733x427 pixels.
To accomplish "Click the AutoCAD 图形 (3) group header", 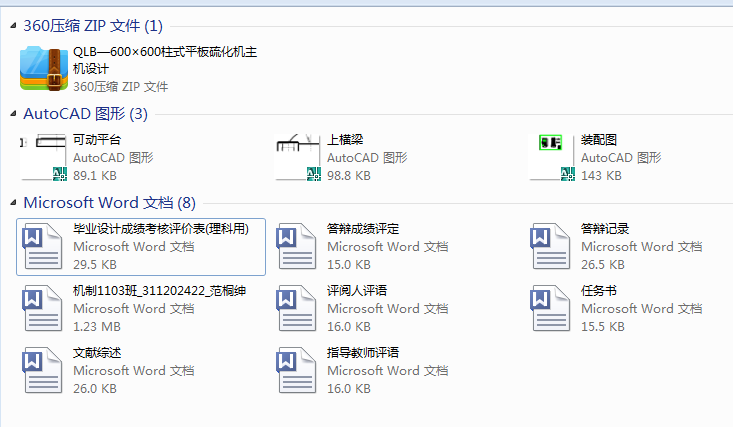I will tap(86, 114).
